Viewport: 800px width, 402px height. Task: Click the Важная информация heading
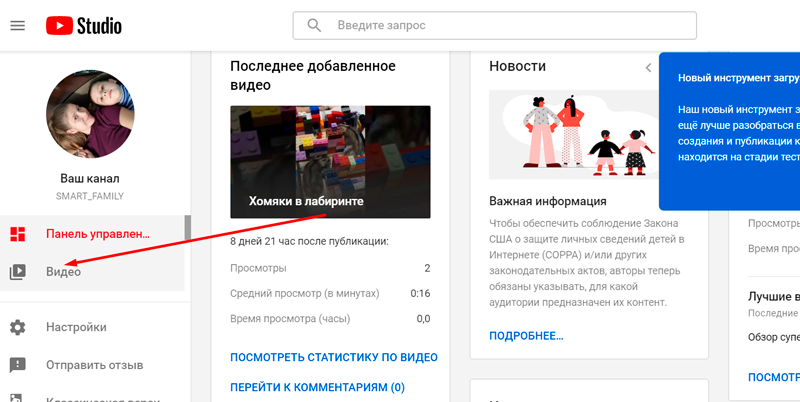[547, 201]
